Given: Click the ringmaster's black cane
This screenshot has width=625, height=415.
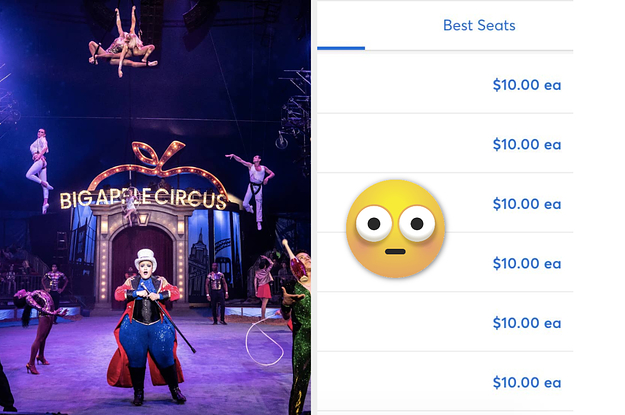Looking at the screenshot, I should coord(171,319).
